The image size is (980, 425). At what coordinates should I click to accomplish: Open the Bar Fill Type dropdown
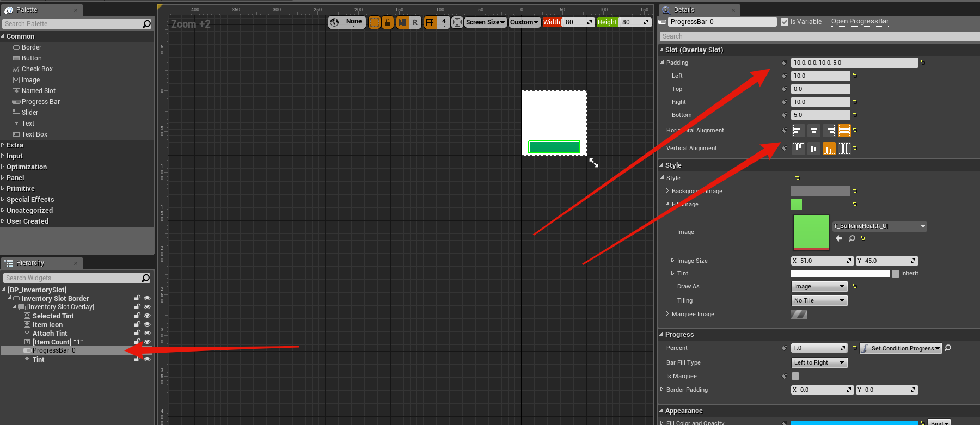click(819, 362)
